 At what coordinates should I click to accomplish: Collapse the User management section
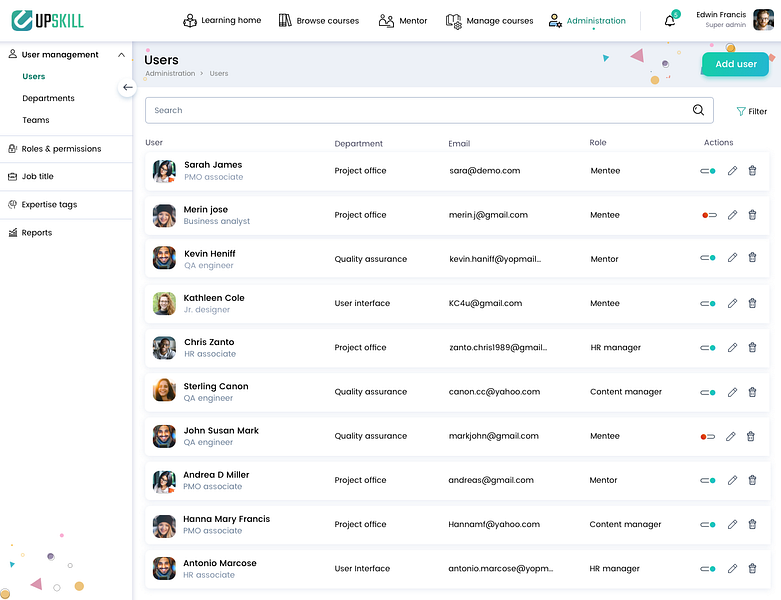(x=121, y=55)
